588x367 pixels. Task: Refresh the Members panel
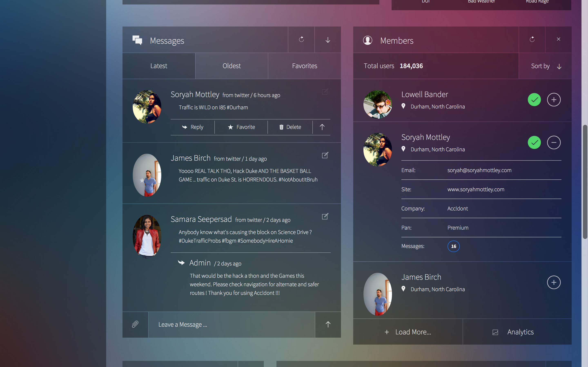(x=532, y=39)
